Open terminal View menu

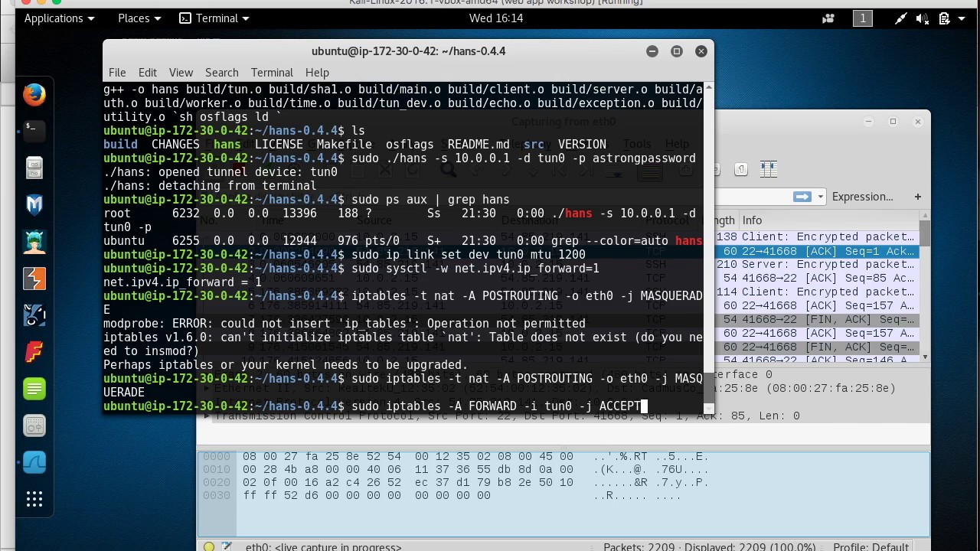pyautogui.click(x=181, y=73)
